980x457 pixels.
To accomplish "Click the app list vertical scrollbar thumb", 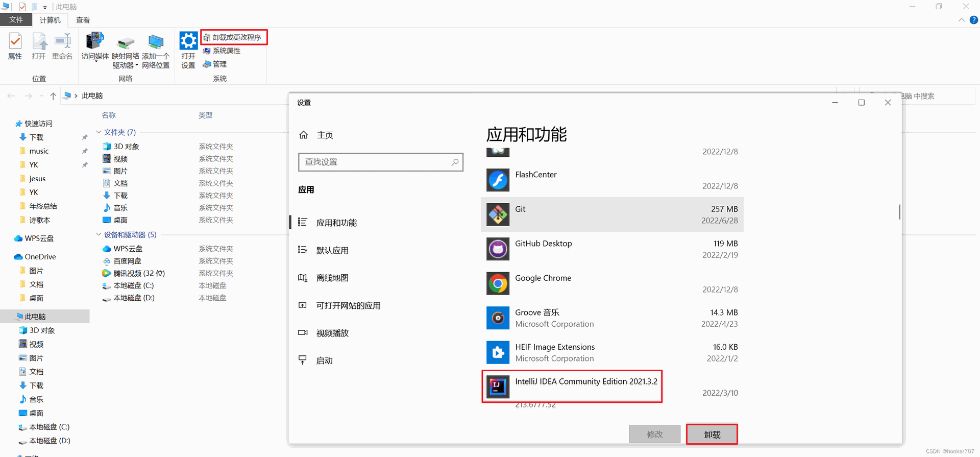I will [x=899, y=212].
